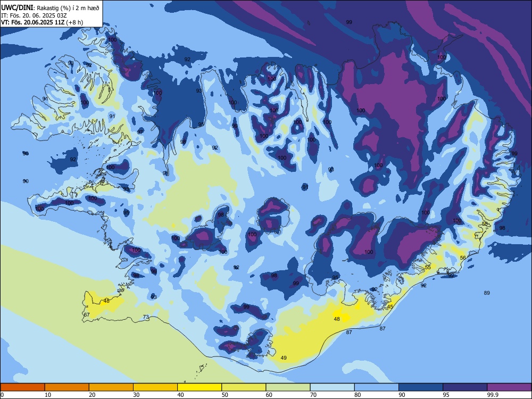Click the "58" humidity value in the east

point(485,224)
